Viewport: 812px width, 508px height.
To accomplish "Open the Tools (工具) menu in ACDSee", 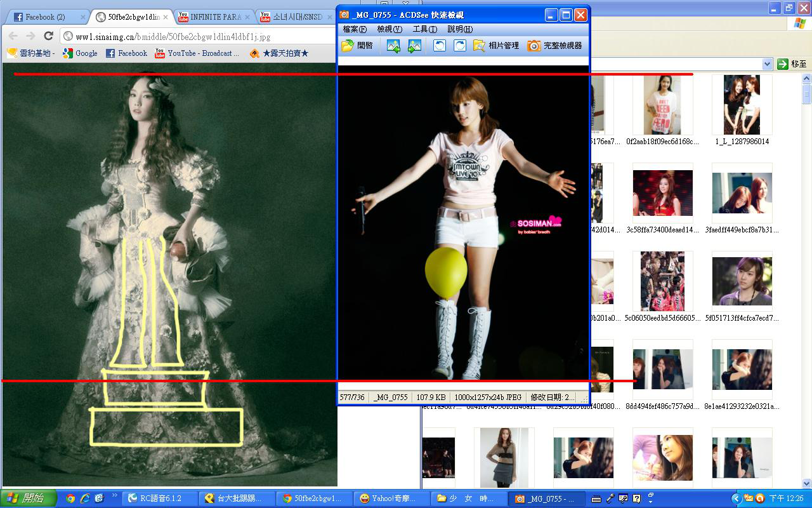I will pyautogui.click(x=424, y=29).
